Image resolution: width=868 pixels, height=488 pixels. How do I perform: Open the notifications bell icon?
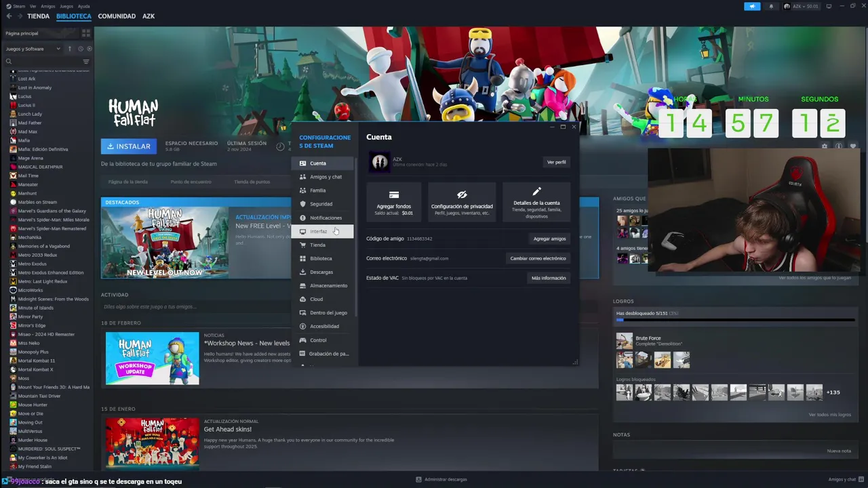pyautogui.click(x=771, y=6)
